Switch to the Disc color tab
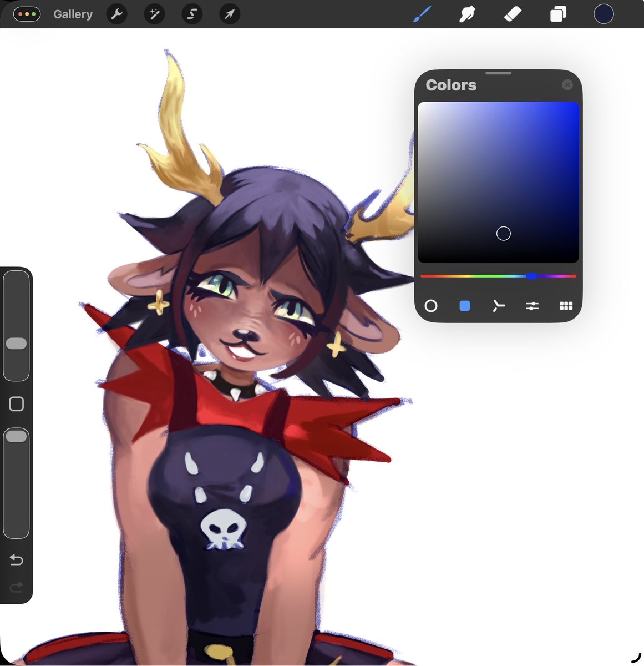The width and height of the screenshot is (644, 666). pos(431,306)
